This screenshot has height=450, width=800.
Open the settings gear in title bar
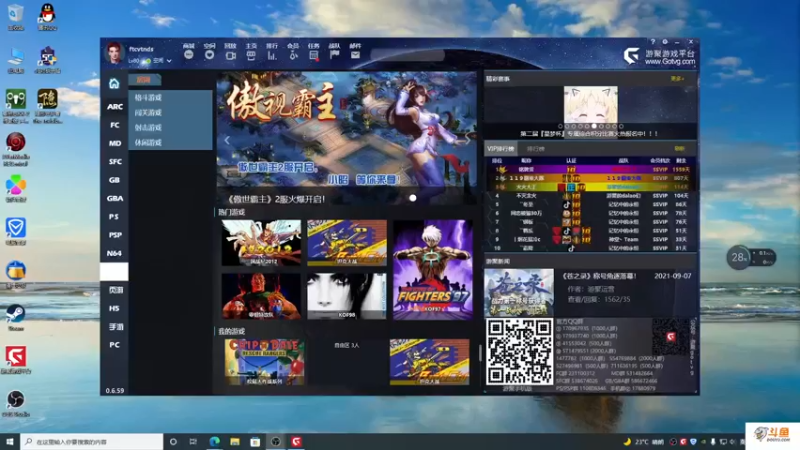tap(665, 42)
